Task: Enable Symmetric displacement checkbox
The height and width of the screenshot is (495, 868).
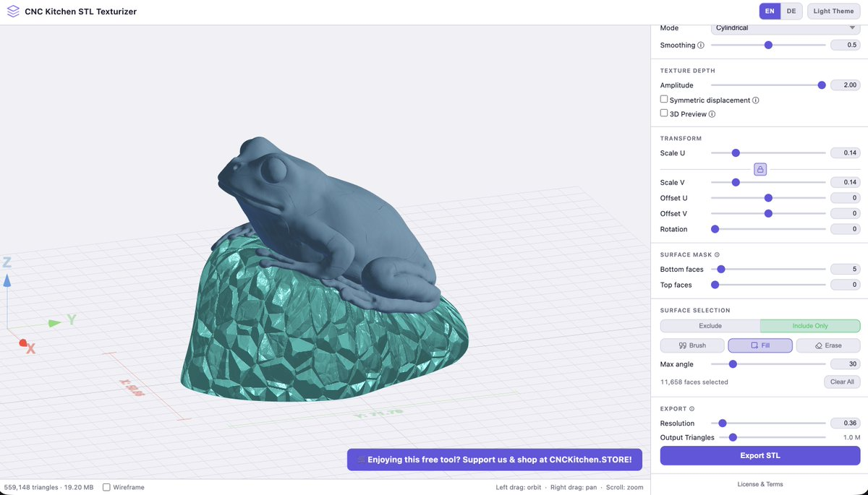Action: click(664, 100)
